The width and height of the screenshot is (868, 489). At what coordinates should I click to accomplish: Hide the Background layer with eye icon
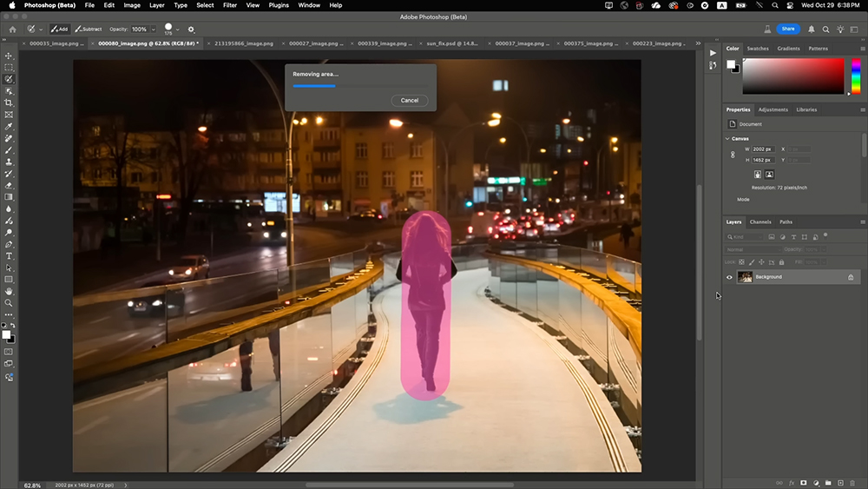tap(729, 277)
